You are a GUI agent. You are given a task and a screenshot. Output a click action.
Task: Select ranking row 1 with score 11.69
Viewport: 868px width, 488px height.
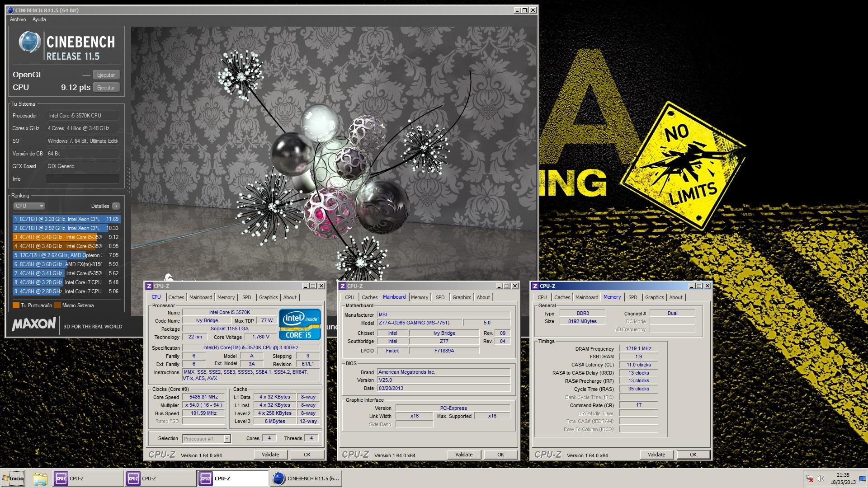66,219
